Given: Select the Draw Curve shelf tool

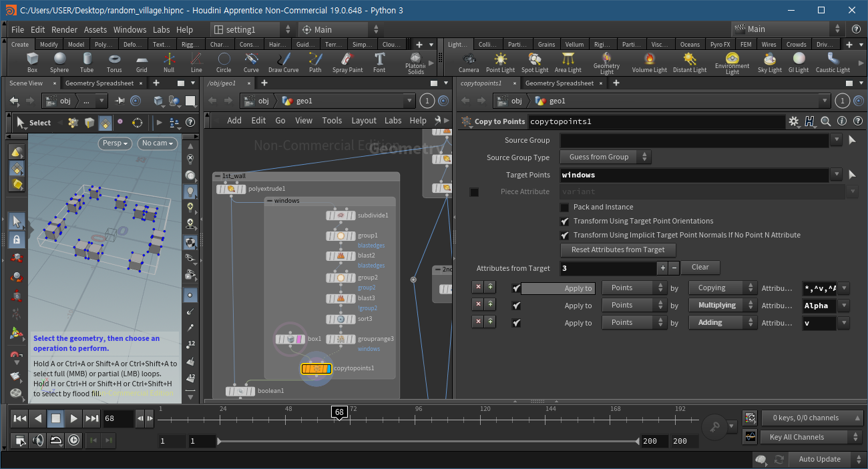Looking at the screenshot, I should tap(284, 63).
